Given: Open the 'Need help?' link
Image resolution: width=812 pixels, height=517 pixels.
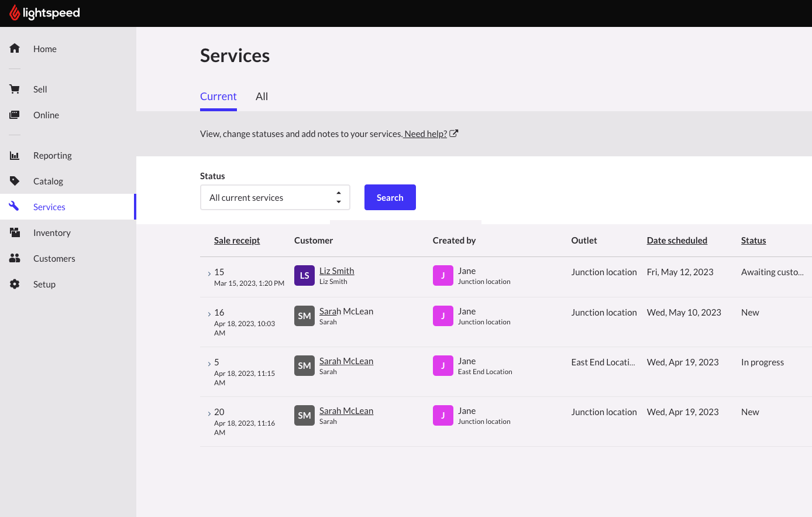Looking at the screenshot, I should (425, 134).
